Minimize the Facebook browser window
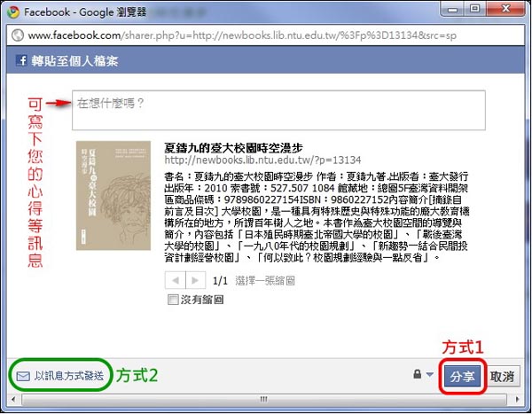532x414 pixels. 452,9
